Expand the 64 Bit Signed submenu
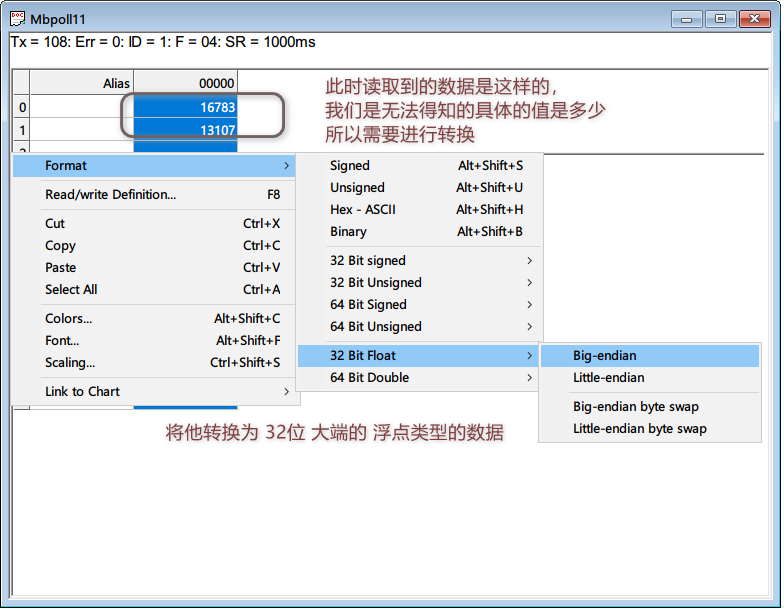Viewport: 784px width, 610px height. (419, 304)
